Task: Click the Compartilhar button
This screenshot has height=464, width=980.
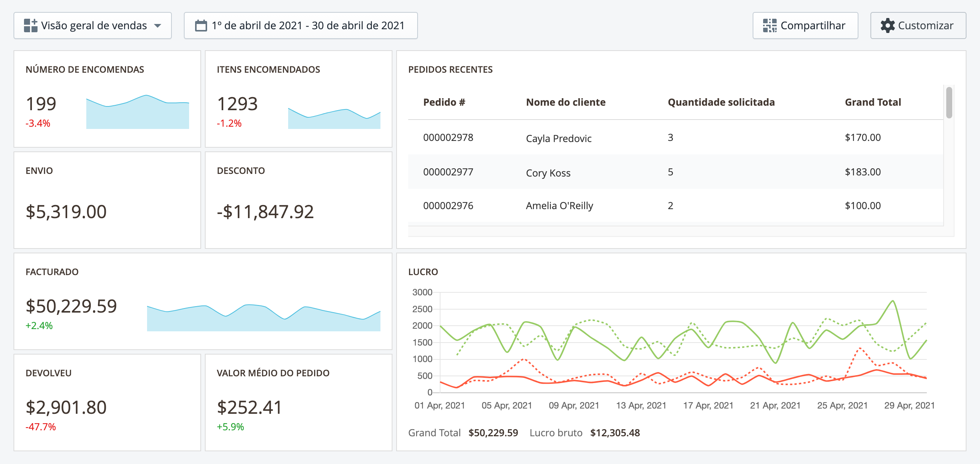Action: click(x=805, y=25)
